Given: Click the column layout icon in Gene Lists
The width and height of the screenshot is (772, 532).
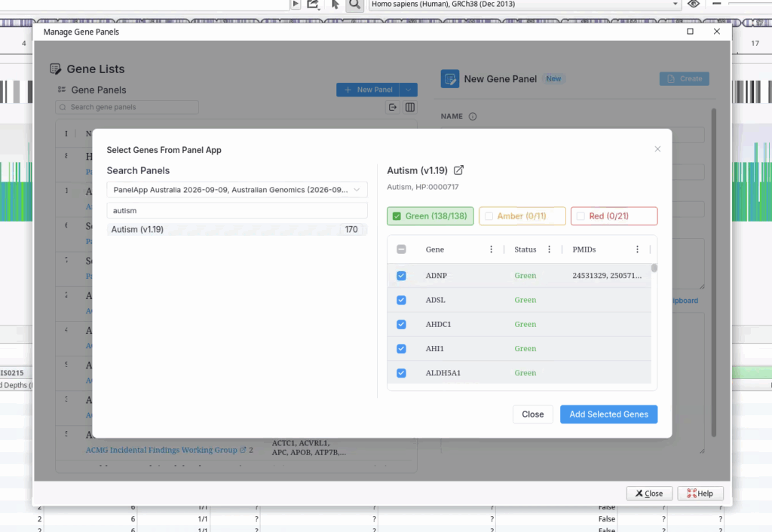Looking at the screenshot, I should tap(409, 107).
